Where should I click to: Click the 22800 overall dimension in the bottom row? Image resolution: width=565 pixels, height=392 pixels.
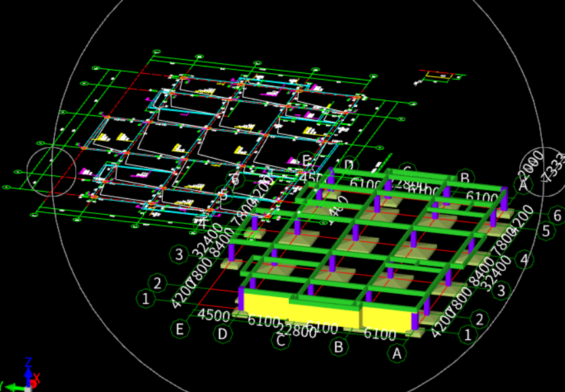click(x=297, y=331)
